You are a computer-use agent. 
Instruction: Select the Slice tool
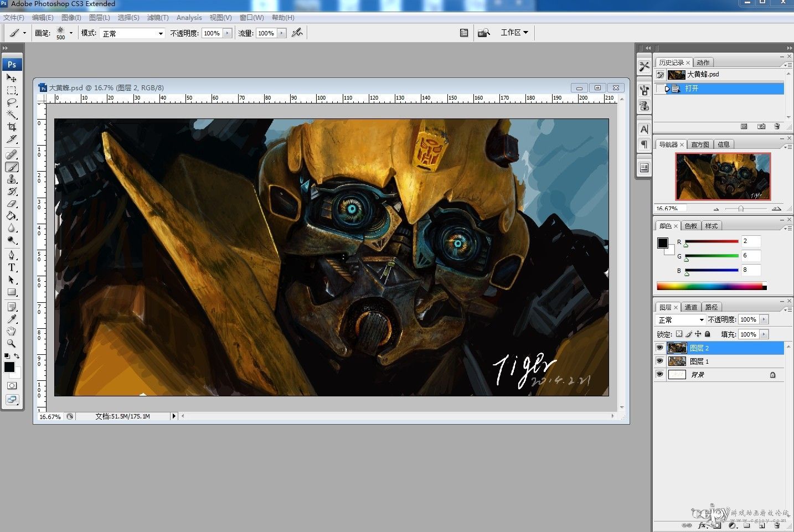point(12,139)
